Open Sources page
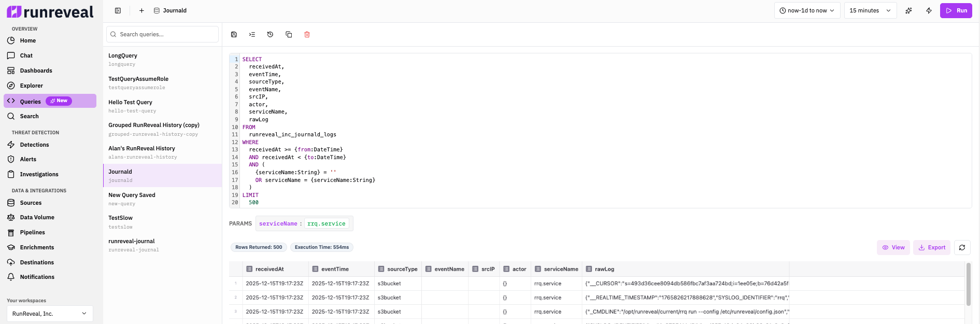This screenshot has height=324, width=980. [50, 203]
